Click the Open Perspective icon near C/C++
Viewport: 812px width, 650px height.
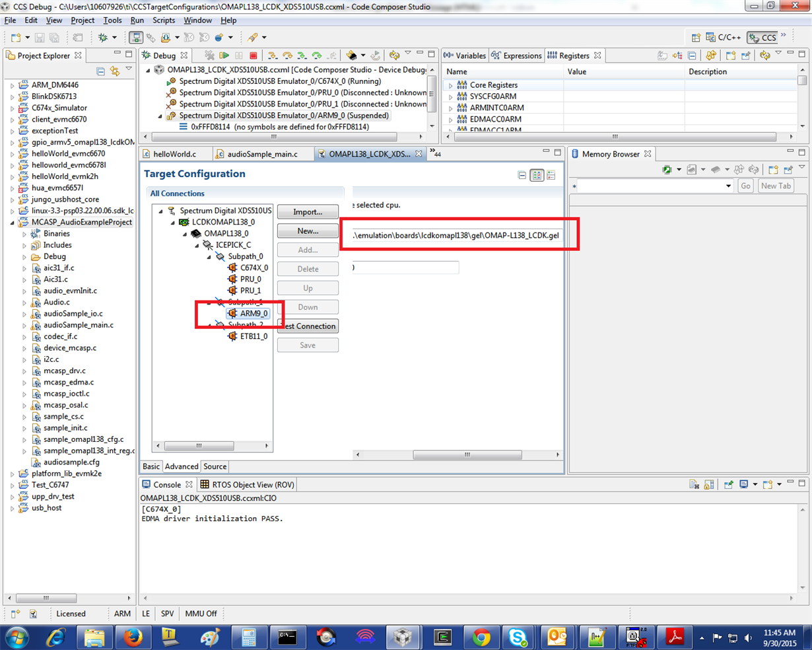coord(696,38)
